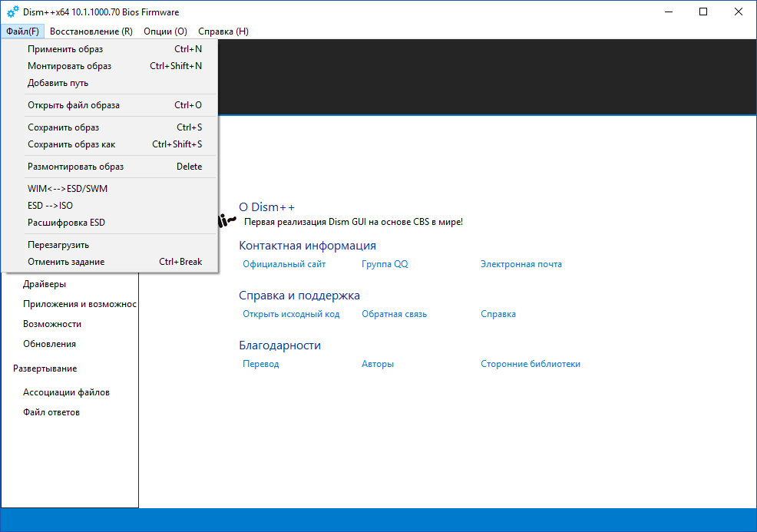Open Ассоциации файлов in sidebar
757x532 pixels.
(x=66, y=392)
